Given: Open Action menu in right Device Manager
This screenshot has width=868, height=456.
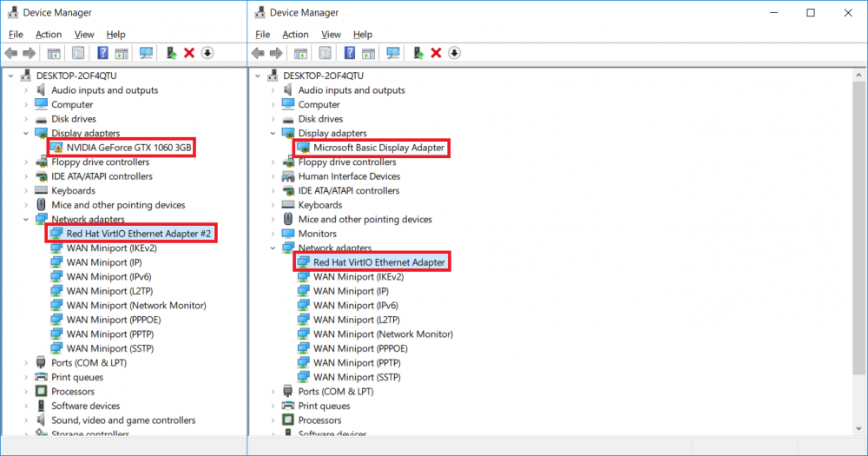Looking at the screenshot, I should [295, 35].
